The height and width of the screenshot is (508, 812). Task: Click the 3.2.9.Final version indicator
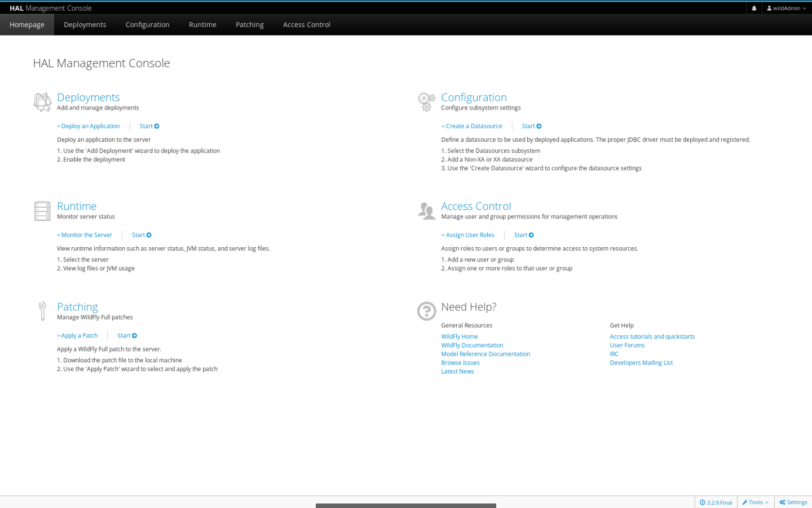click(x=716, y=502)
